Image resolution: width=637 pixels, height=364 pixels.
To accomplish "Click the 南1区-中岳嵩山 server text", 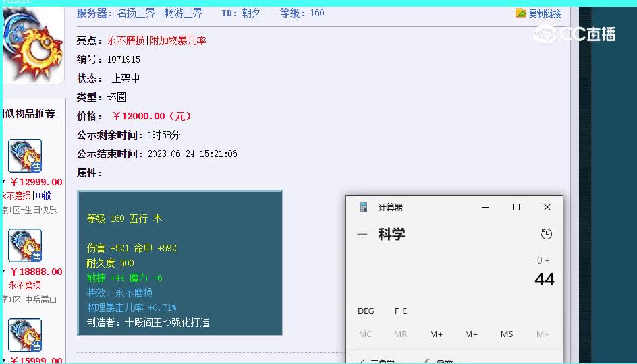I will pos(29,299).
